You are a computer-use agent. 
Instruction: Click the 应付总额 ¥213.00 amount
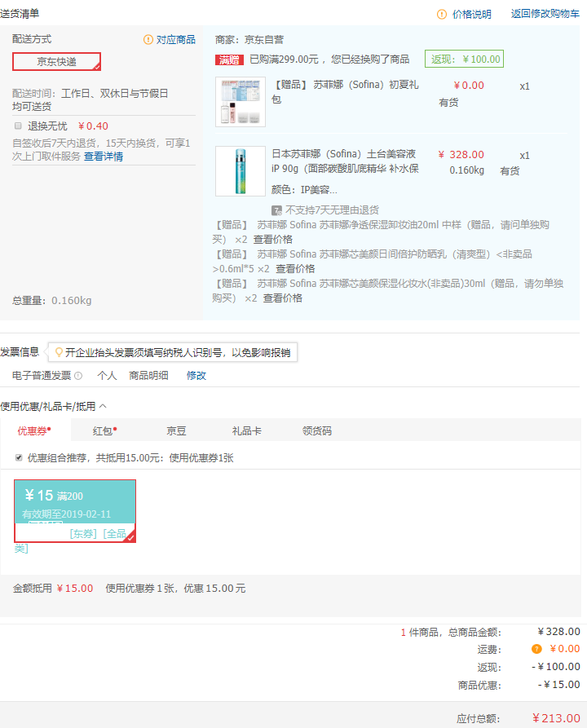556,718
